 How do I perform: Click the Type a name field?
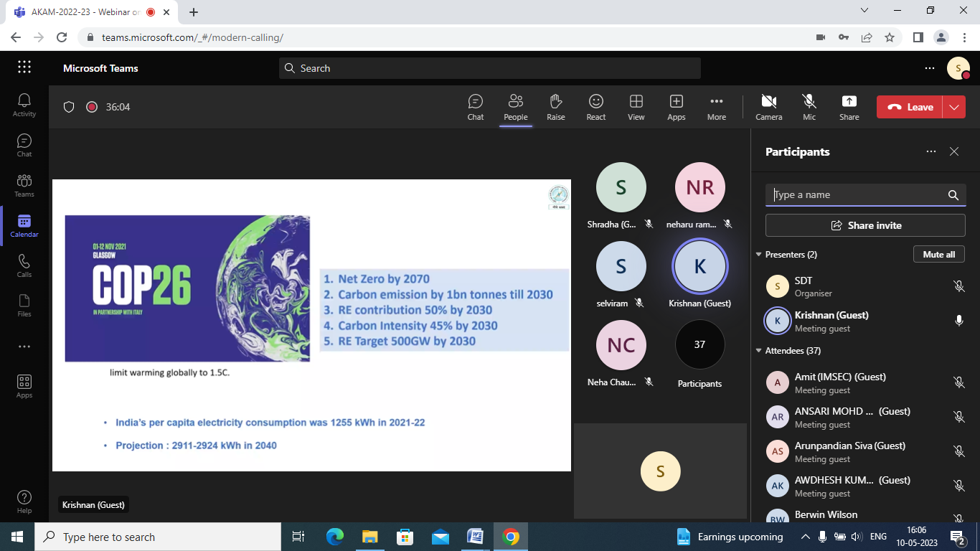(x=857, y=195)
